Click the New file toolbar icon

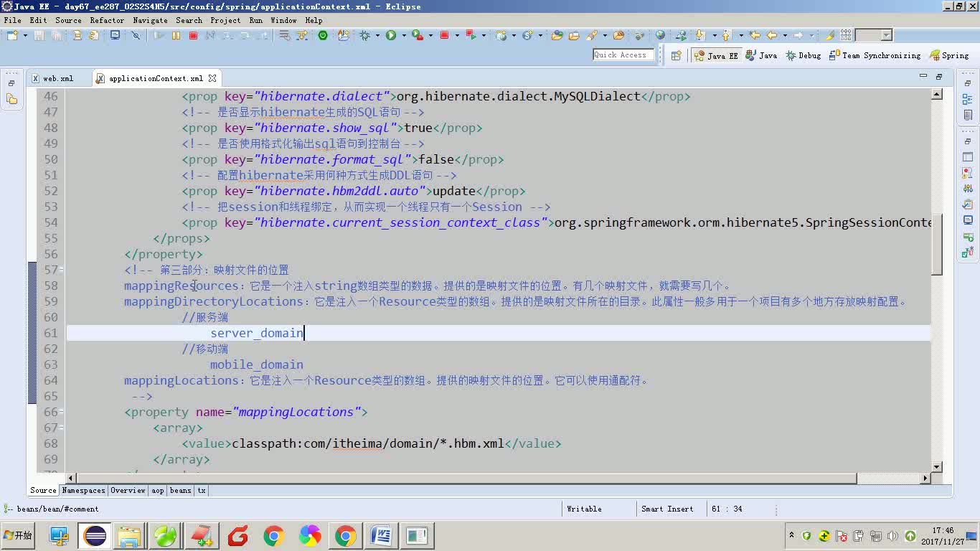[x=12, y=35]
